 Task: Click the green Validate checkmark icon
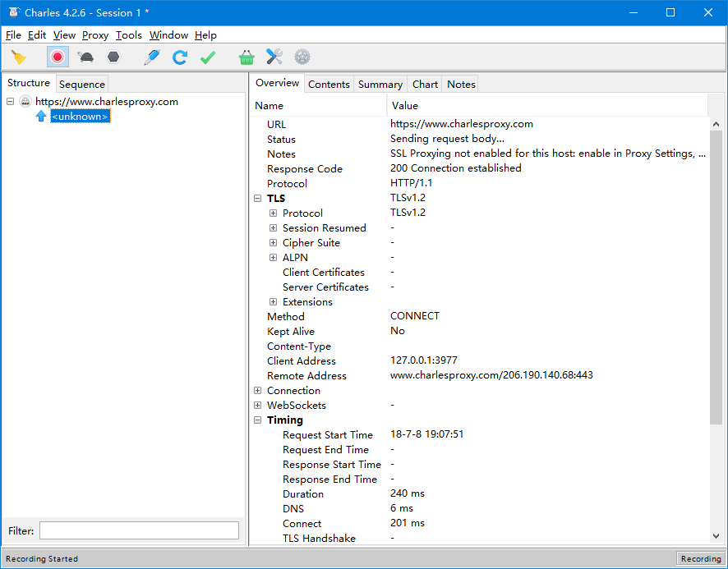pyautogui.click(x=208, y=57)
